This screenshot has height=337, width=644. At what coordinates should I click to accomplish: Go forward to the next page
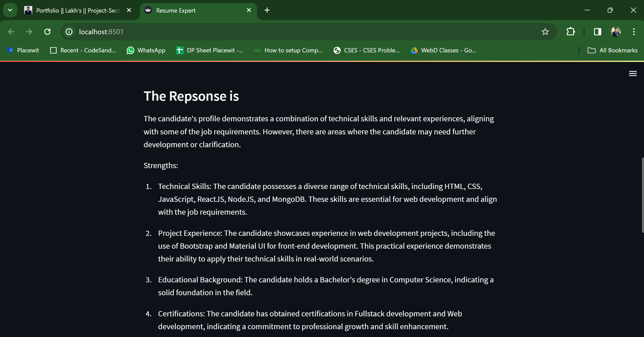[x=29, y=32]
